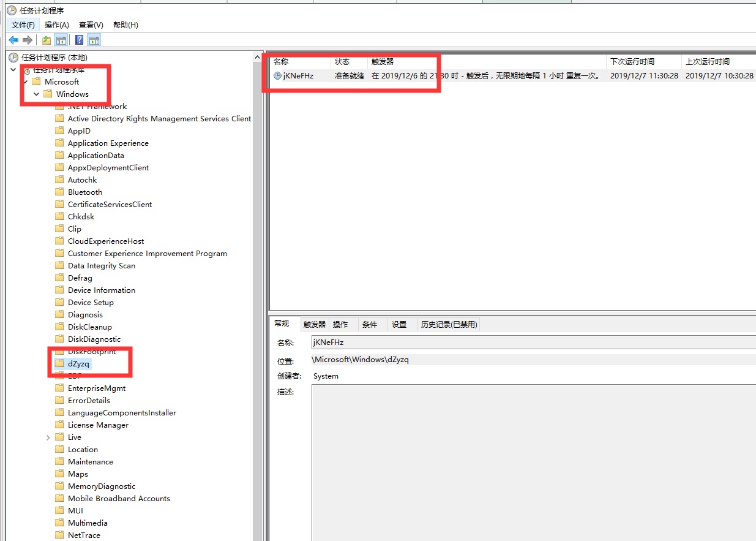The height and width of the screenshot is (541, 756).
Task: Switch to the 历史记录(已禁用) tab
Action: pyautogui.click(x=449, y=324)
